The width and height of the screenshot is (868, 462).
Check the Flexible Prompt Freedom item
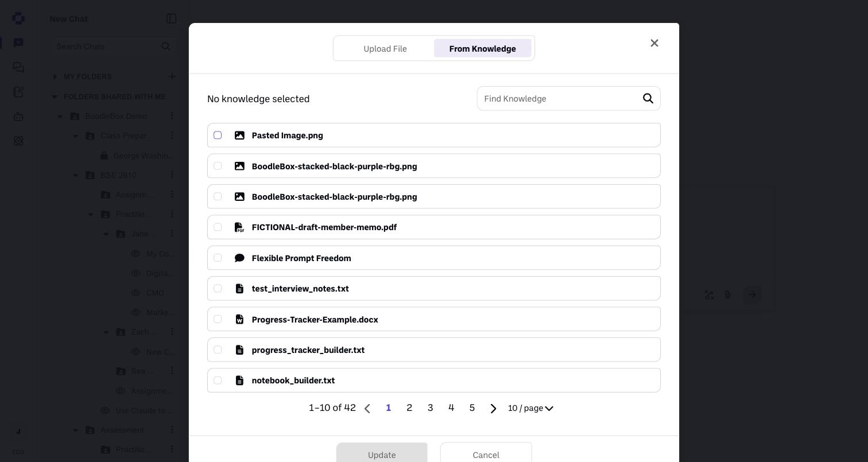[x=218, y=258]
